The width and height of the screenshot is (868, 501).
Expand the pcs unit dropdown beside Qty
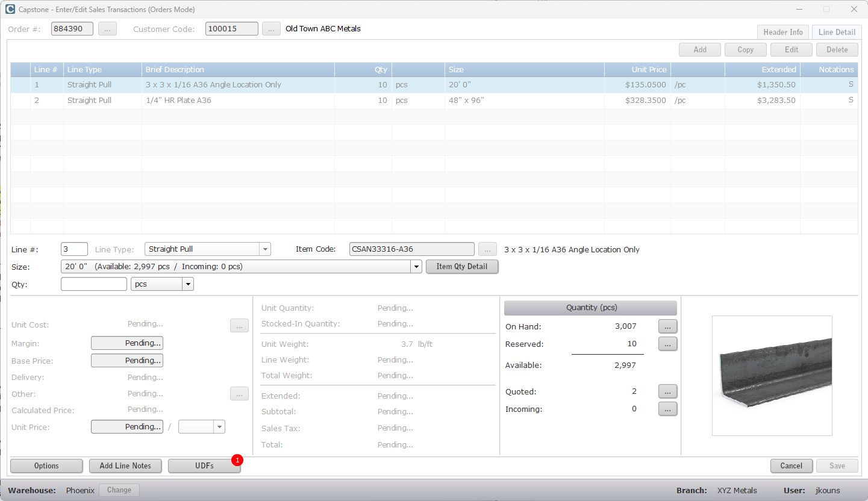(x=187, y=284)
